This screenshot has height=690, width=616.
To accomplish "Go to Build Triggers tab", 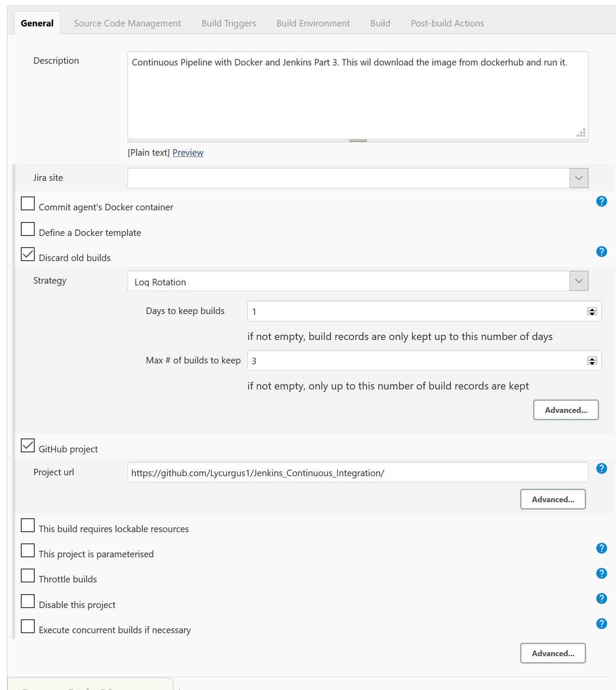I will click(229, 23).
